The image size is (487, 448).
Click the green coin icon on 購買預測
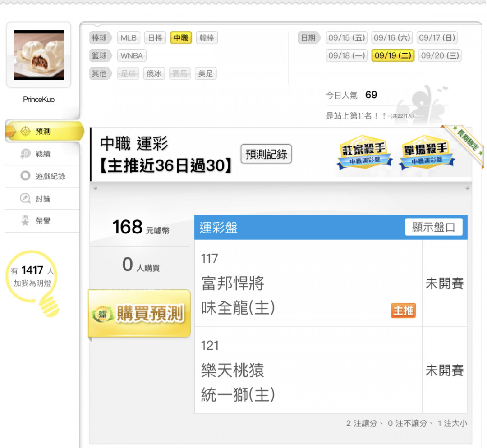[x=102, y=314]
